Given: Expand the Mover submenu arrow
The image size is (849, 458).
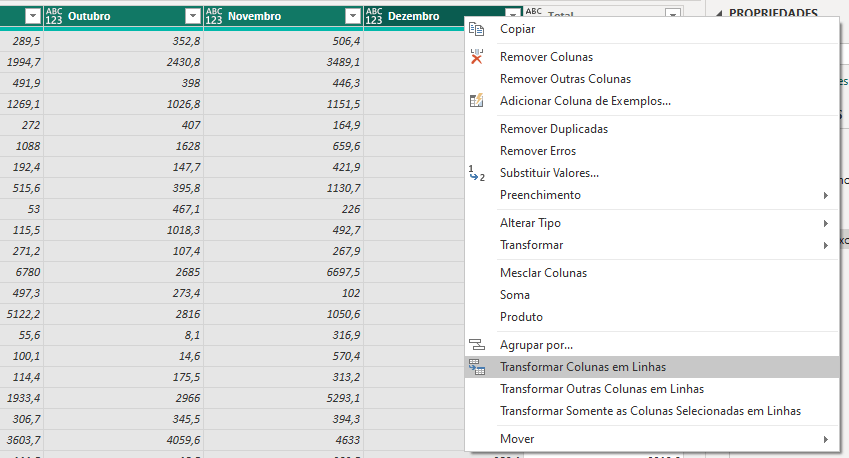Looking at the screenshot, I should (x=826, y=439).
